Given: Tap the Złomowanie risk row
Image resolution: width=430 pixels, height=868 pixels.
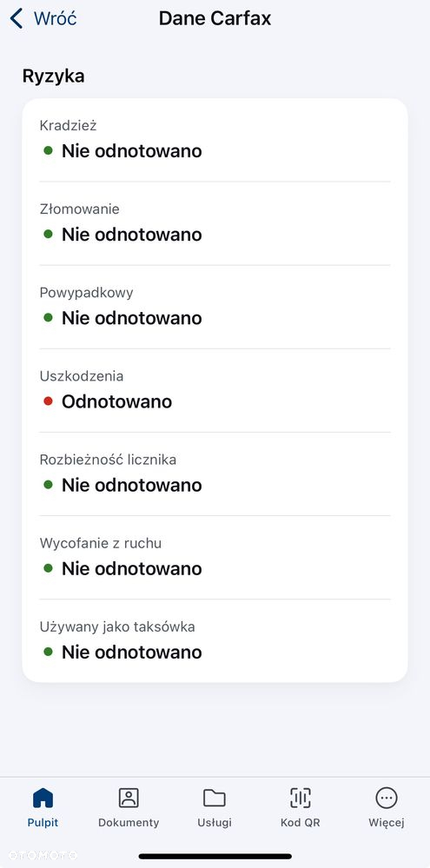Looking at the screenshot, I should 215,223.
